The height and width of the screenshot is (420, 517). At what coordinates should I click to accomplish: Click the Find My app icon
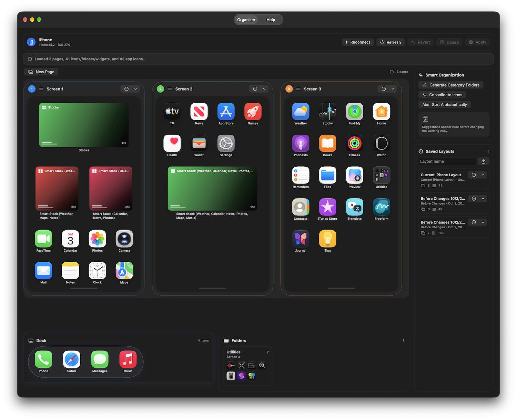pos(355,112)
